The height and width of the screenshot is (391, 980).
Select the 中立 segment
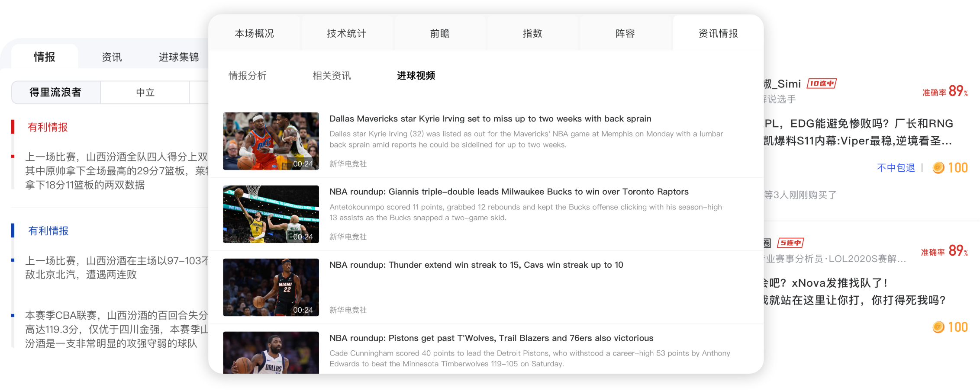pyautogui.click(x=145, y=92)
